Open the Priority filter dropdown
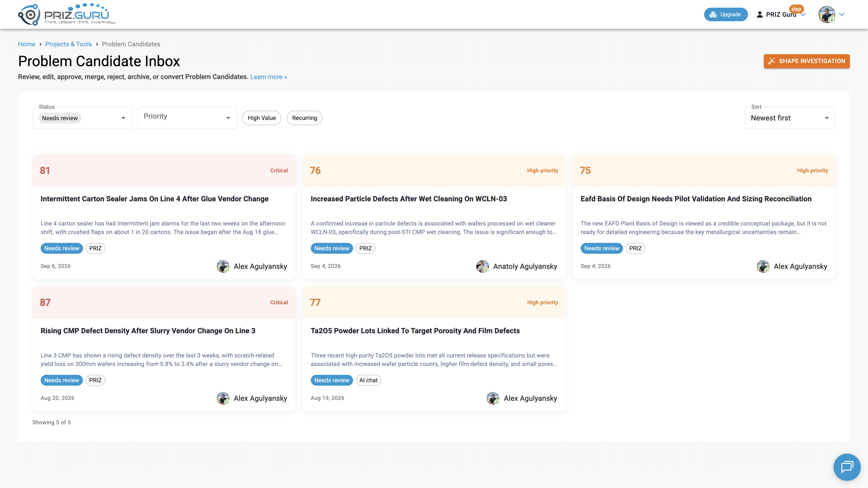This screenshot has height=488, width=868. (187, 118)
